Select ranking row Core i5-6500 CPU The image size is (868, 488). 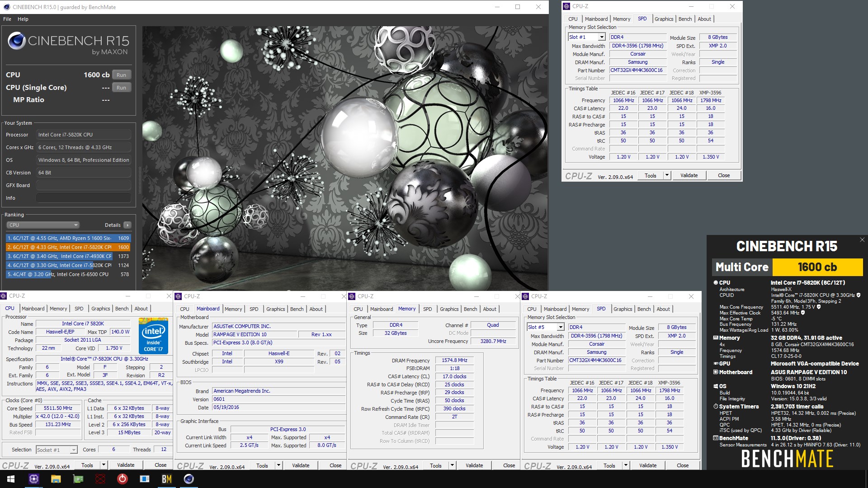pos(68,274)
